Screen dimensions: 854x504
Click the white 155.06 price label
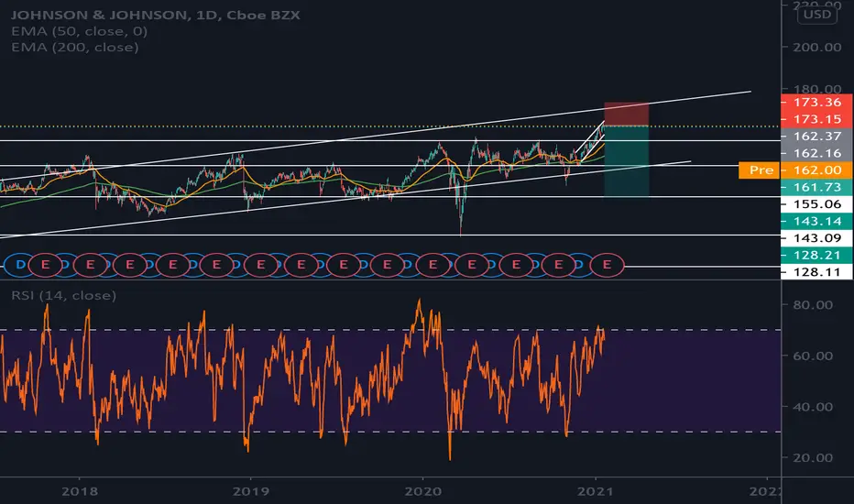[x=816, y=203]
